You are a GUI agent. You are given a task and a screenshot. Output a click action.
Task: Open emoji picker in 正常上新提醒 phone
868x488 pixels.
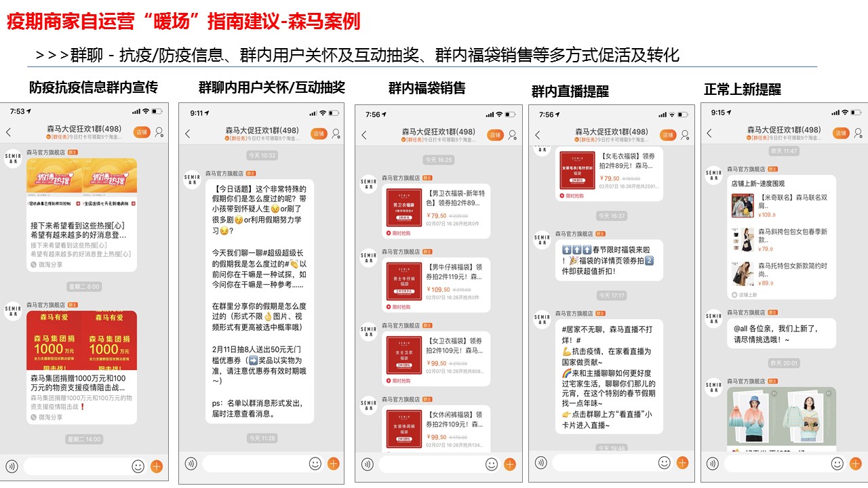point(837,464)
